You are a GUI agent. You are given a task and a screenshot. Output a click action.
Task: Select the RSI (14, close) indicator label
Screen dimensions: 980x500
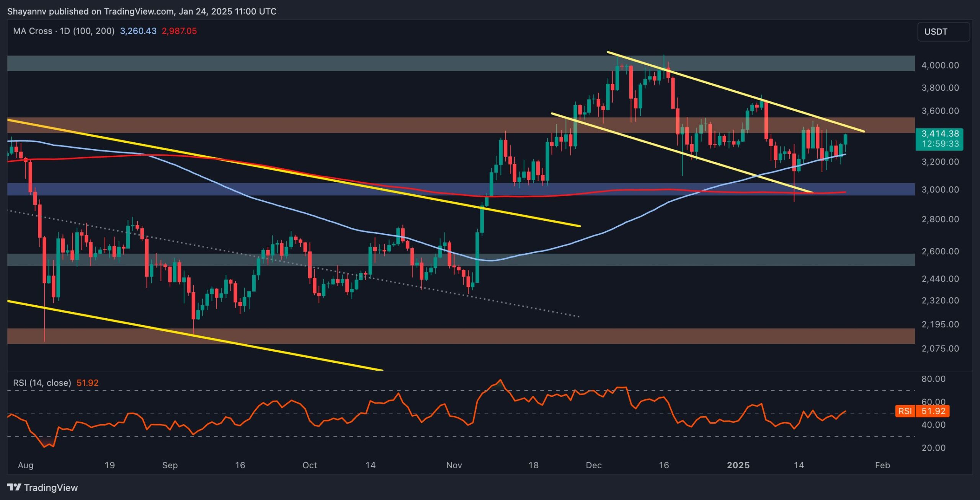[x=42, y=383]
